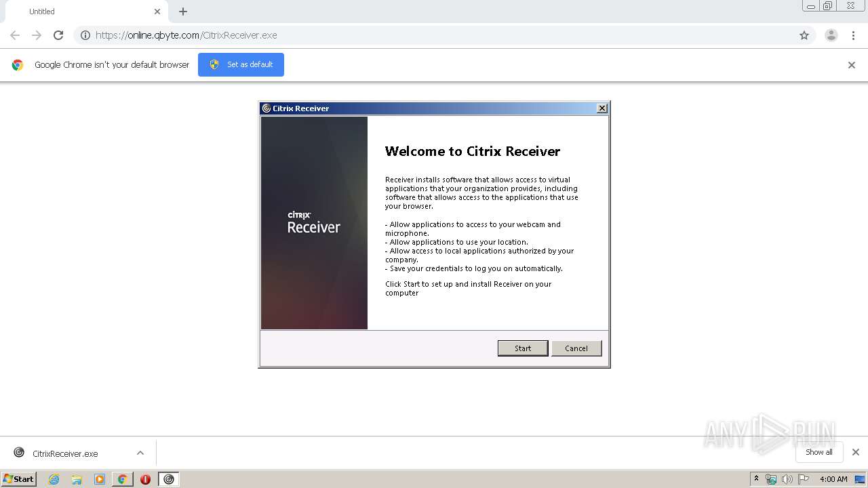Open the Chrome three-dot menu
868x488 pixels.
(x=854, y=35)
